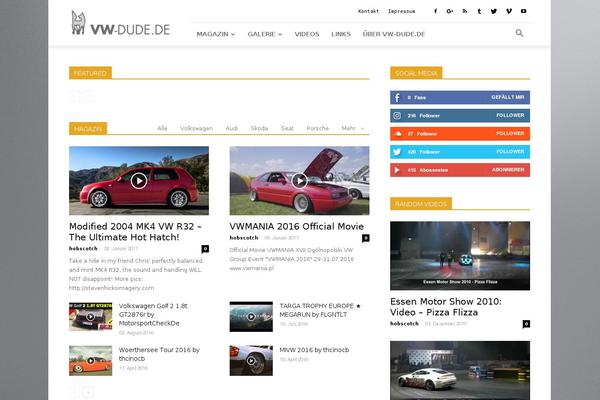Screen dimensions: 600x400
Task: Click TARGA TROPHY video thumbnail
Action: [251, 317]
